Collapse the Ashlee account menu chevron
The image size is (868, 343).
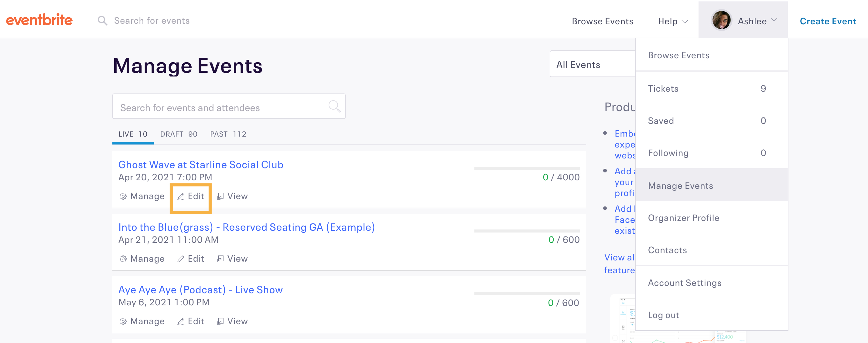[x=774, y=20]
